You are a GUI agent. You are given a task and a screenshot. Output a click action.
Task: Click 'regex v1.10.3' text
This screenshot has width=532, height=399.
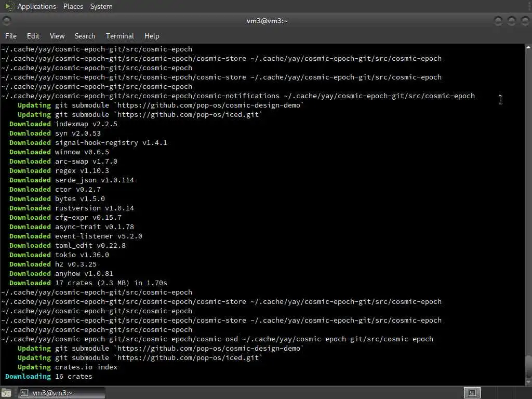click(x=82, y=170)
